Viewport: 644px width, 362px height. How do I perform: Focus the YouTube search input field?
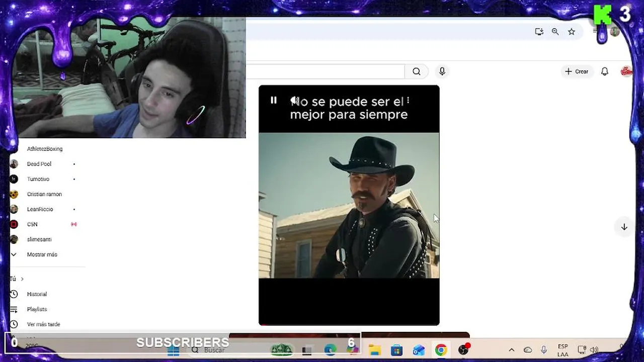325,71
